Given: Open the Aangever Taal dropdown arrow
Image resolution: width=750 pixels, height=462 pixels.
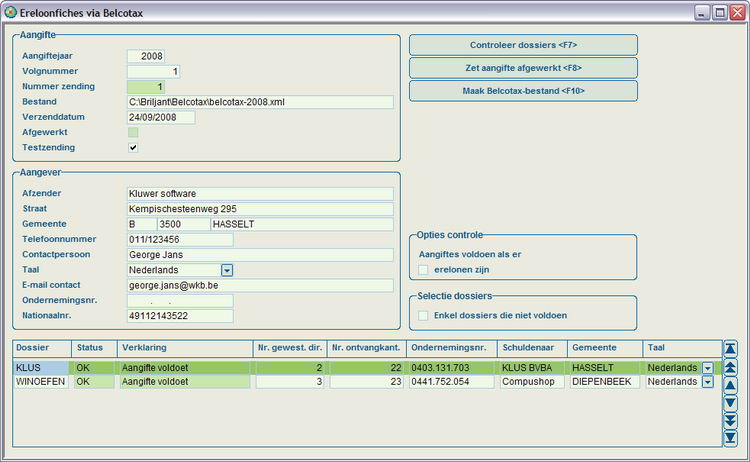Looking at the screenshot, I should click(227, 270).
